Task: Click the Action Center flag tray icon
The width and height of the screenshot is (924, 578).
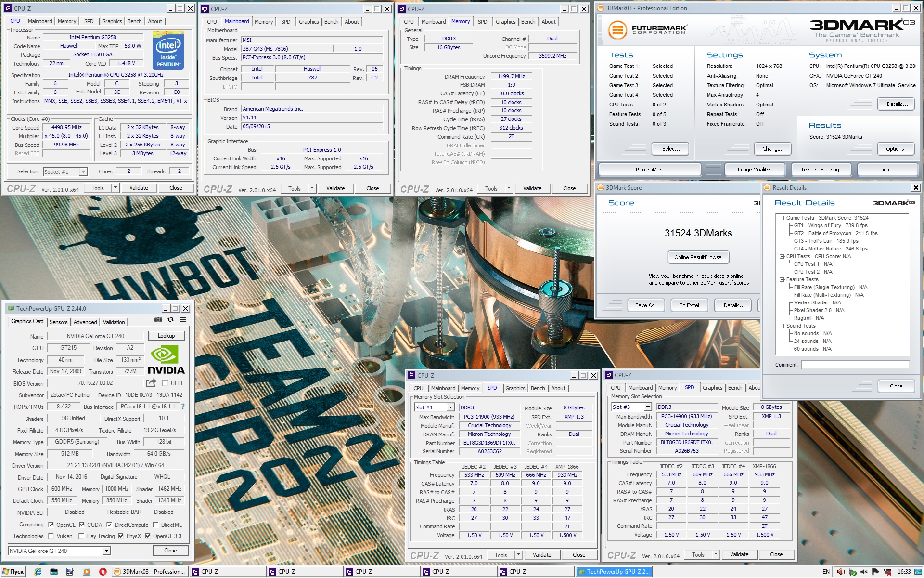Action: 875,572
